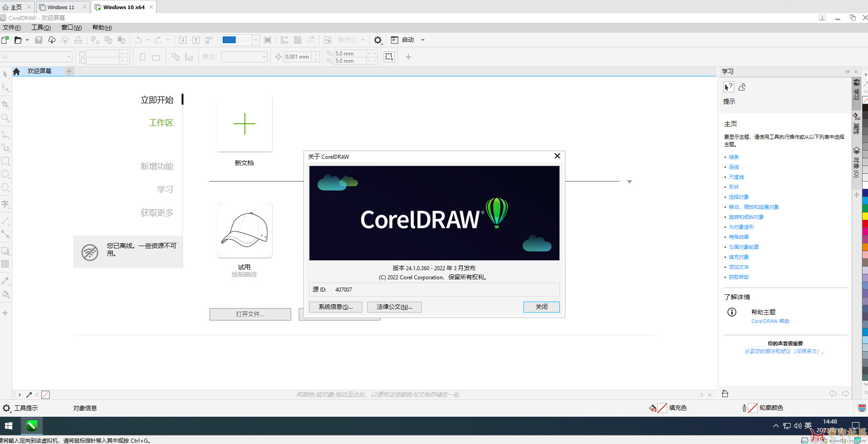This screenshot has width=868, height=444.
Task: Click the nudge distance 0.001 mm field
Action: [x=297, y=57]
